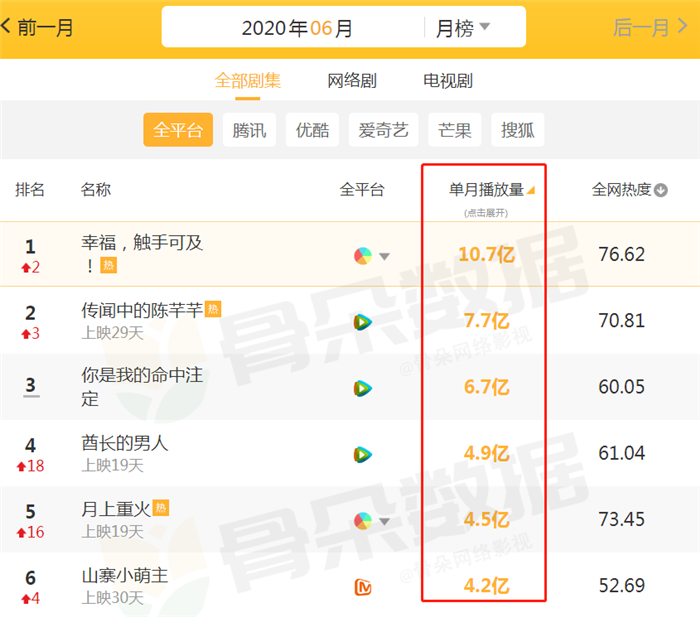Click the multi-platform pie icon for 月上重火
700x617 pixels.
point(363,520)
